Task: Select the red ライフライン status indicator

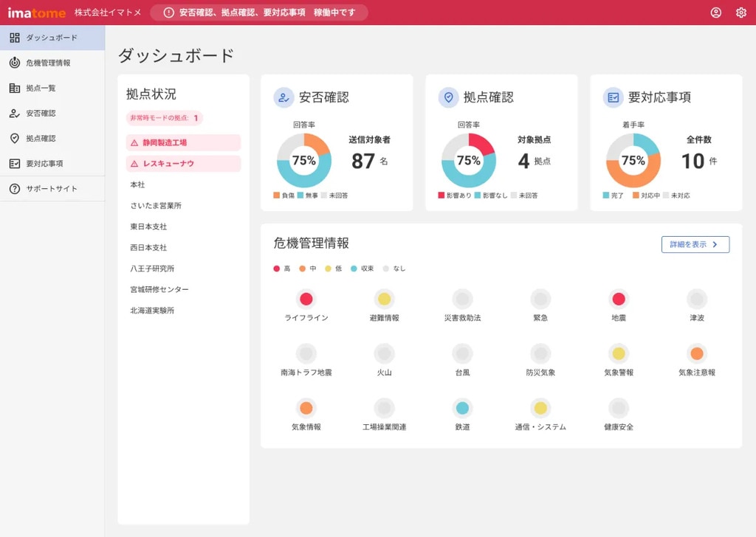Action: [306, 299]
